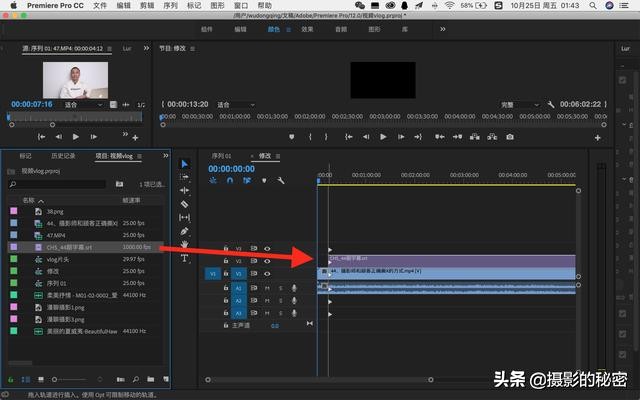This screenshot has height=400, width=640.
Task: Click pink label swatch of 38.png
Action: (14, 211)
